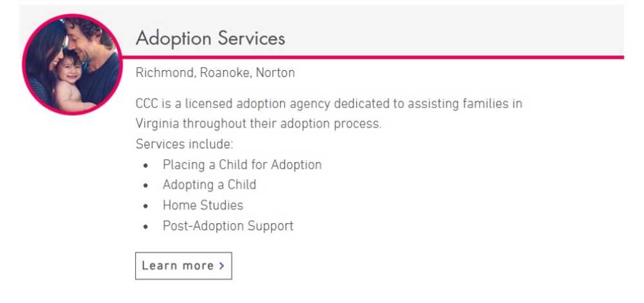Choose the Post-Adoption Support list item
The width and height of the screenshot is (644, 303).
[x=227, y=226]
